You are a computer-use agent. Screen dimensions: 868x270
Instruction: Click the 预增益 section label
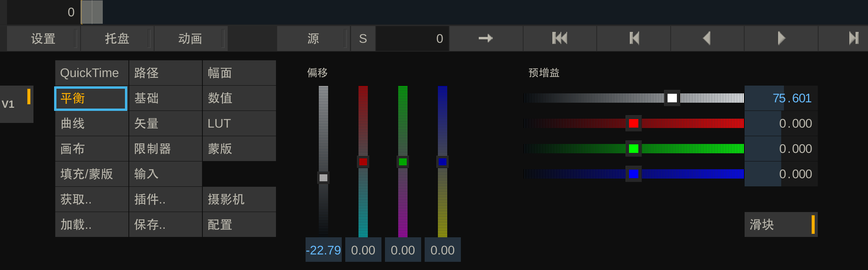(x=544, y=73)
